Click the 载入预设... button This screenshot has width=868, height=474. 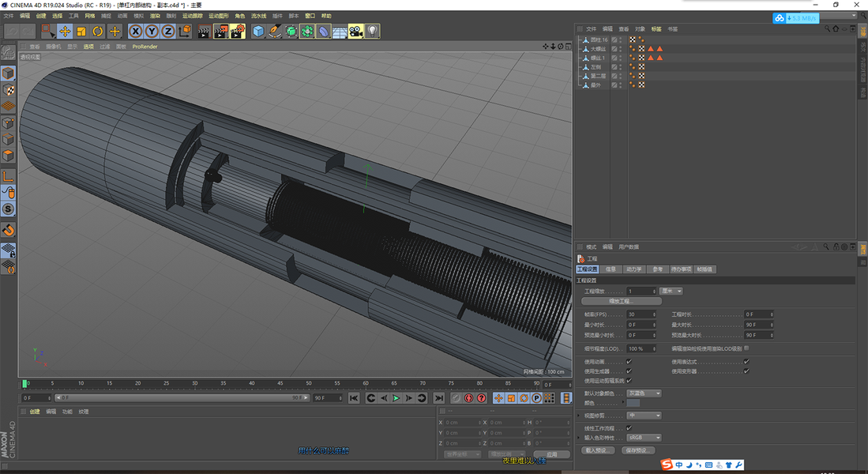coord(597,450)
